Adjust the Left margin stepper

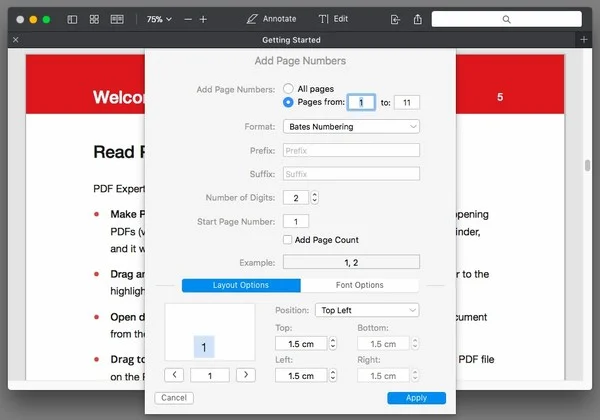tap(333, 376)
